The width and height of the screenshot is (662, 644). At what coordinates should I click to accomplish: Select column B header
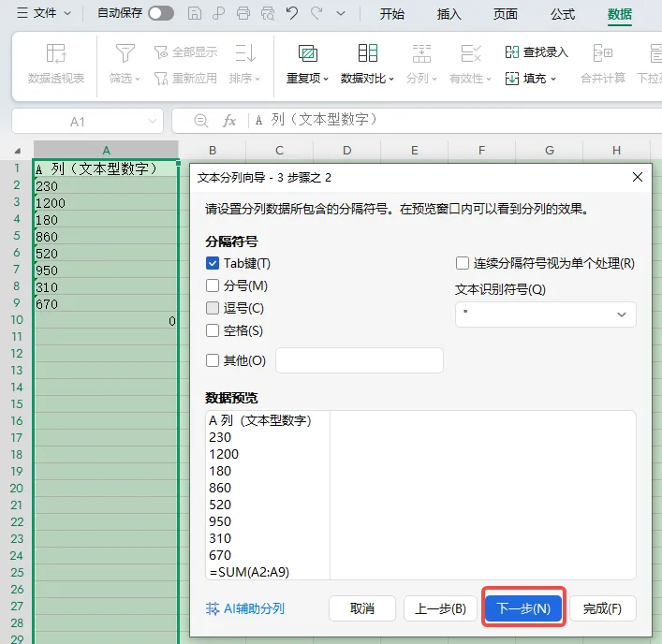coord(213,151)
